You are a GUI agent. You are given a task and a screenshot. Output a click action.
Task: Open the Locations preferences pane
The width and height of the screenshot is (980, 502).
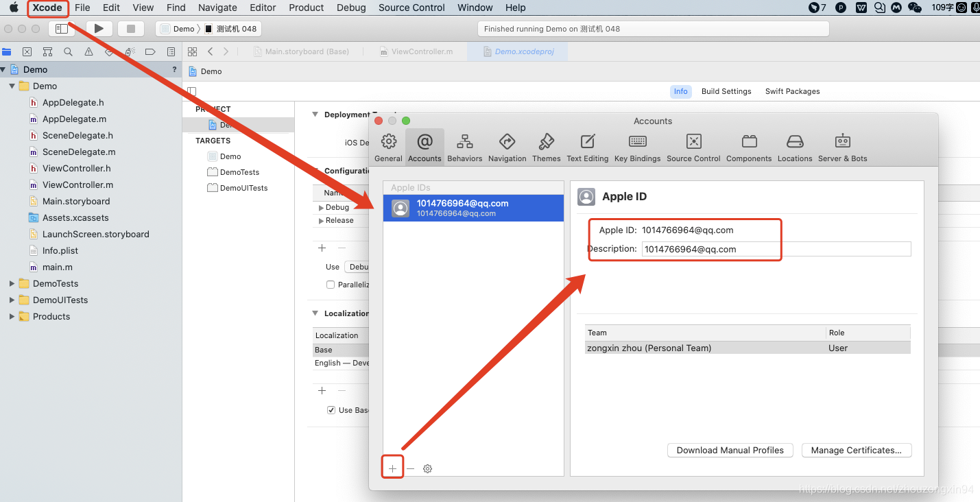click(795, 147)
